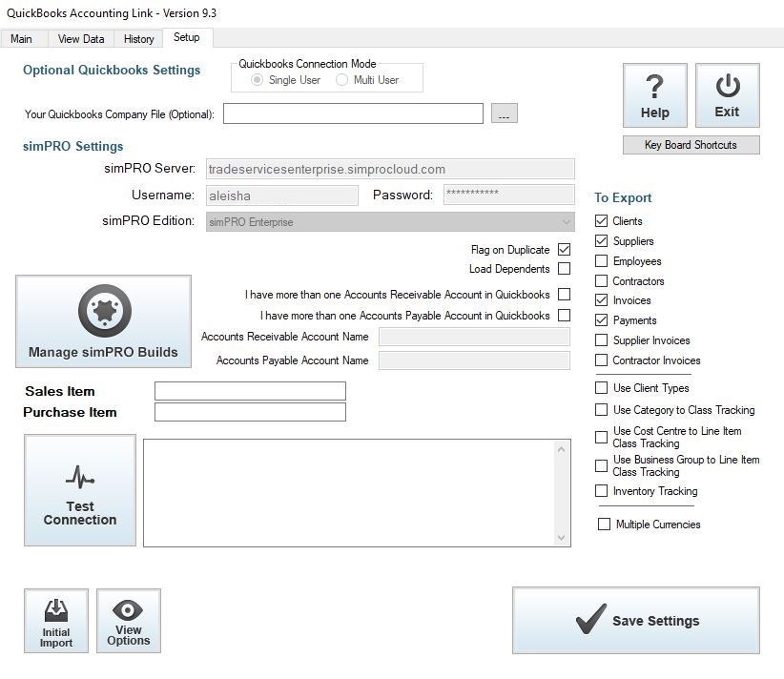
Task: Run Test Connection pulse icon
Action: pos(80,476)
